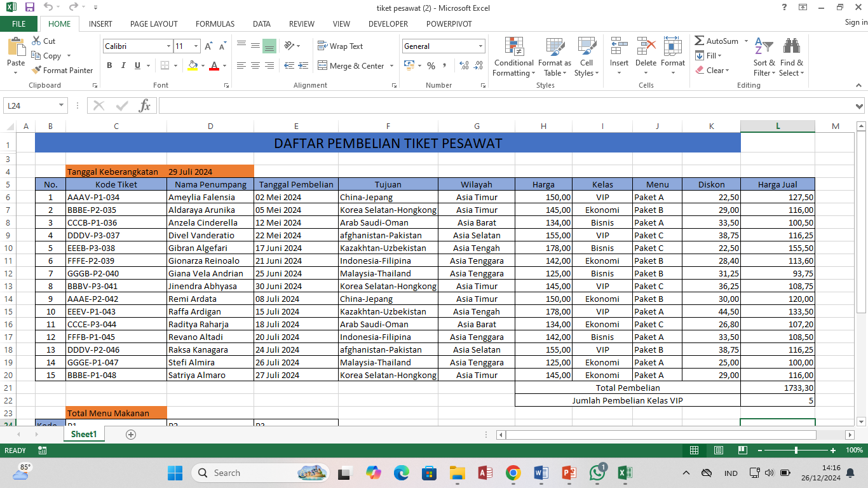
Task: Switch to the FORMULAS ribbon tab
Action: coord(215,24)
